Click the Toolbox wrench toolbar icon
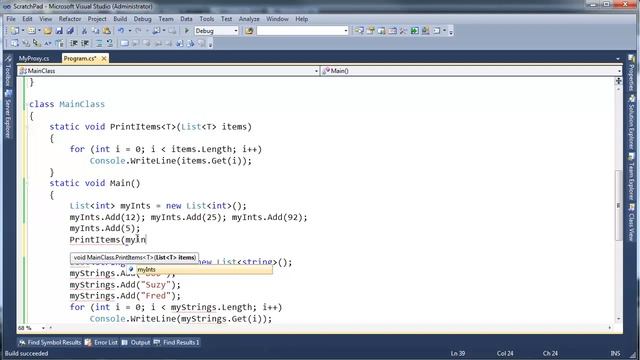 pyautogui.click(x=403, y=31)
